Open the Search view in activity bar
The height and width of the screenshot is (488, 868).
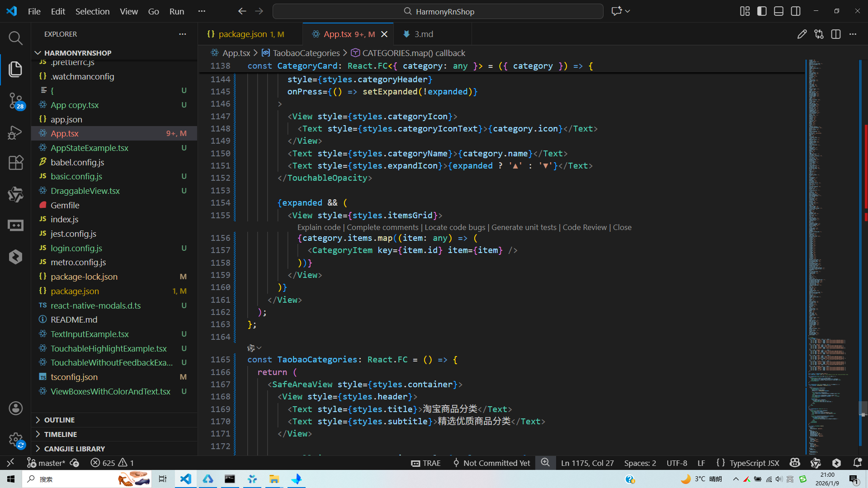[x=15, y=38]
